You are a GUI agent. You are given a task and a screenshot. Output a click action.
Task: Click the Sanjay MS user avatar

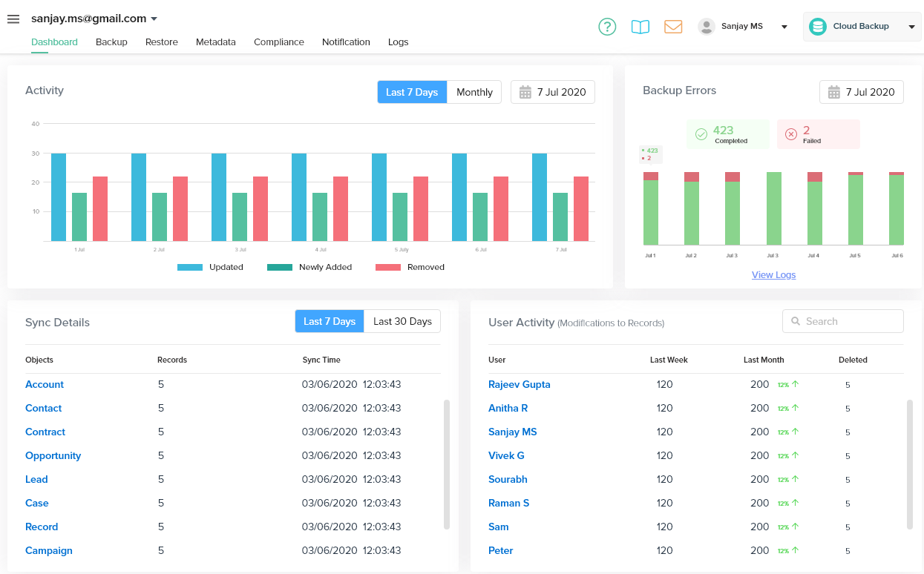[x=707, y=27]
